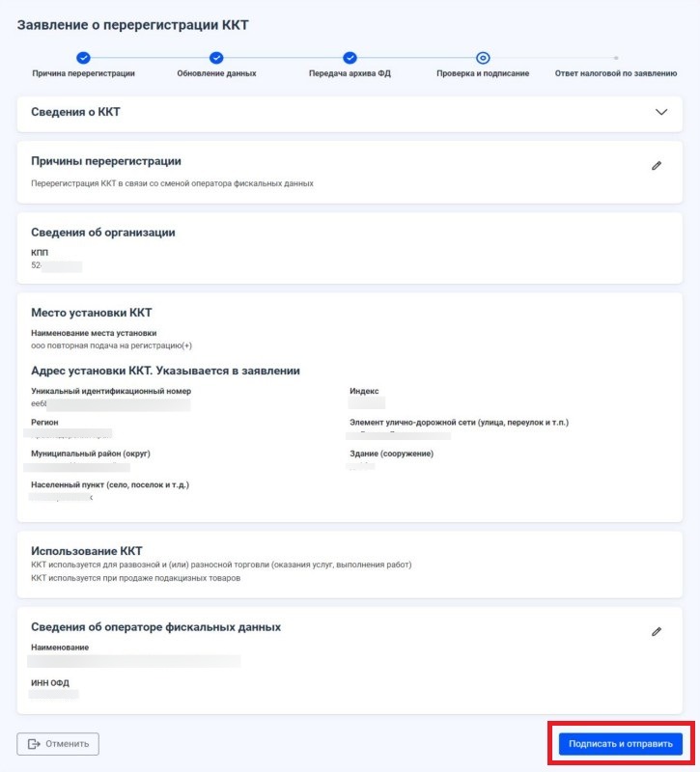Open the Обновление данных step label
This screenshot has width=700, height=772.
[216, 73]
